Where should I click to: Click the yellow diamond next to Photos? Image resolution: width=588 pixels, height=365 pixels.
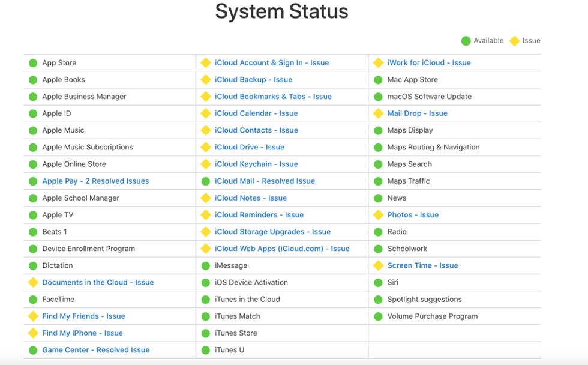click(378, 215)
